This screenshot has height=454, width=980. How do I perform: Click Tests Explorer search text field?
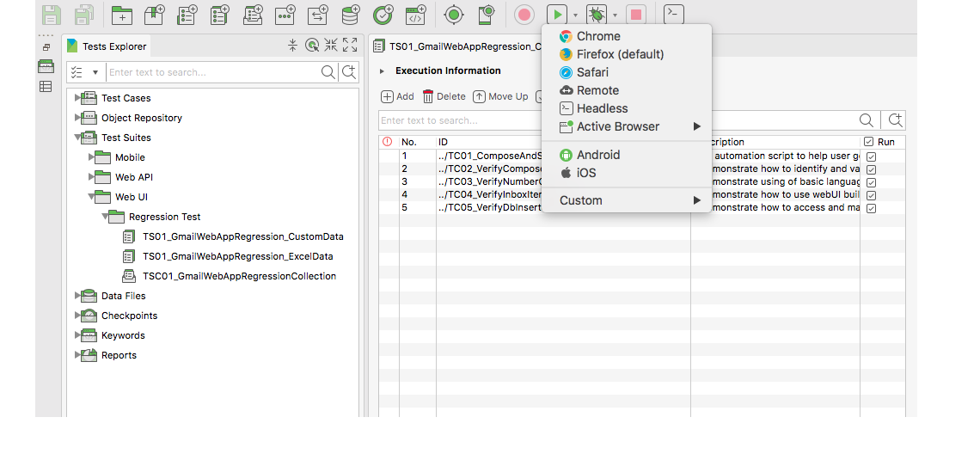click(x=212, y=72)
